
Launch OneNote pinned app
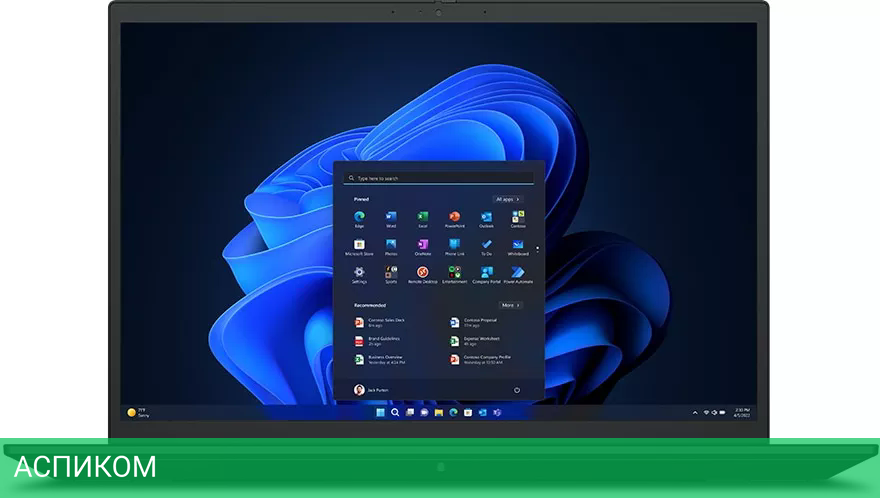423,246
